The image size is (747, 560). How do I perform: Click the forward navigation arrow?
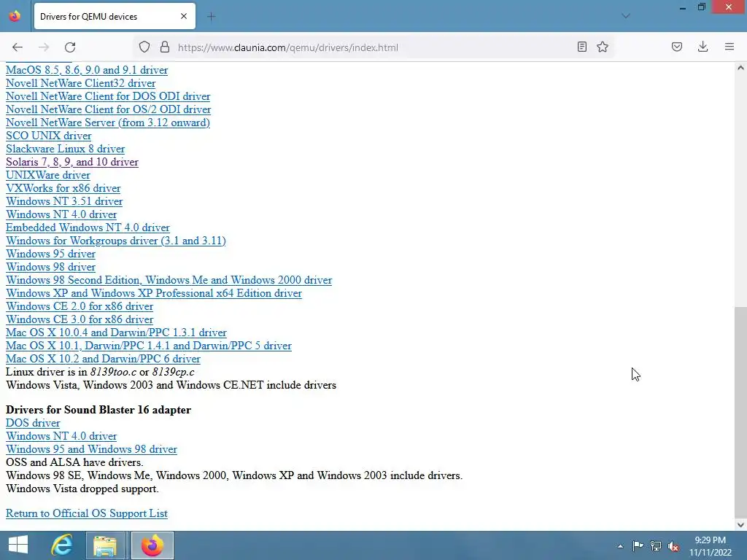click(x=44, y=47)
